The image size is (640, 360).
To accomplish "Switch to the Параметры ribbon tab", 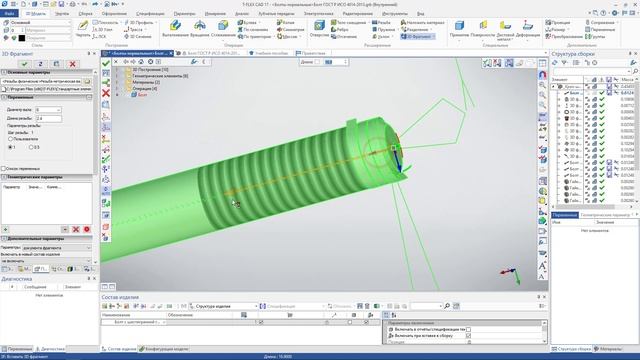I will pos(184,13).
